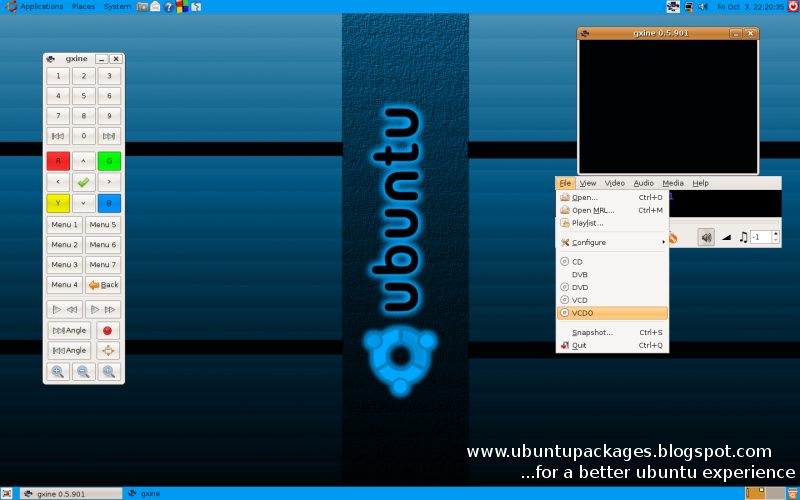The image size is (800, 500).
Task: Click the -1 audio channel input field
Action: (762, 237)
